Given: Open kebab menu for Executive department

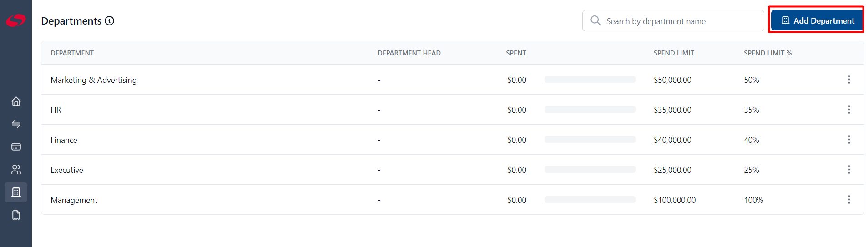Looking at the screenshot, I should (x=848, y=170).
